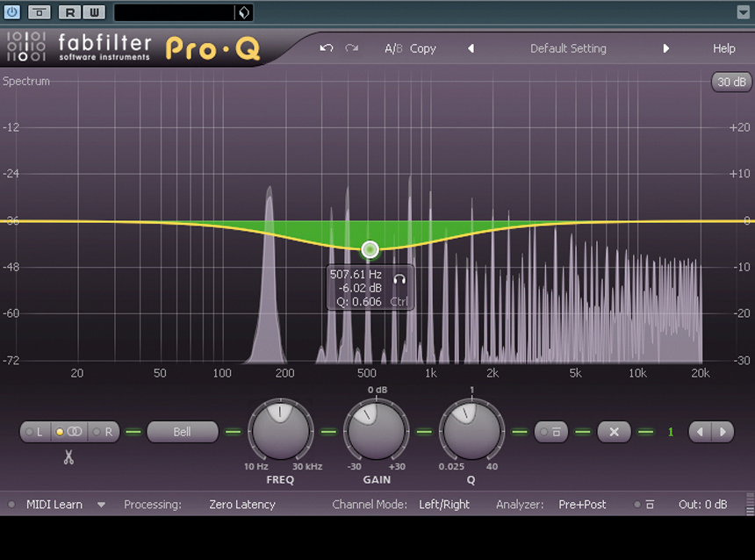Click the Read automation R button
Viewport: 755px width, 560px height.
pyautogui.click(x=70, y=12)
